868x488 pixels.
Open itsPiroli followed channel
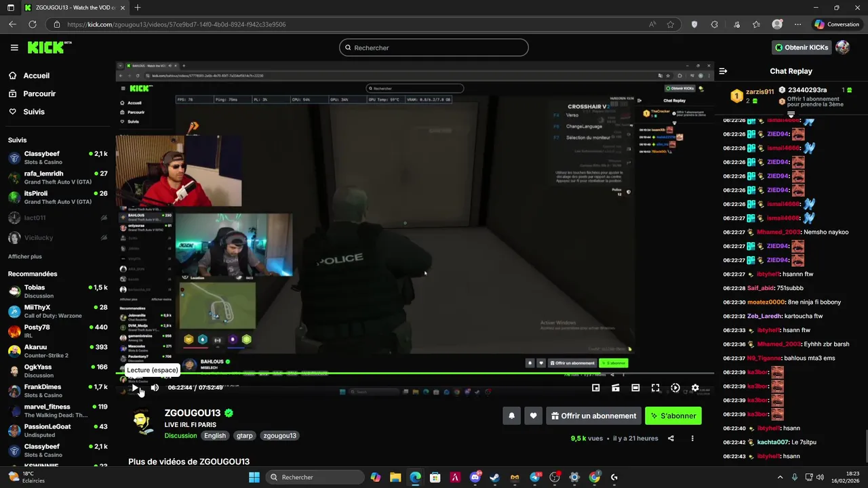[x=58, y=197]
